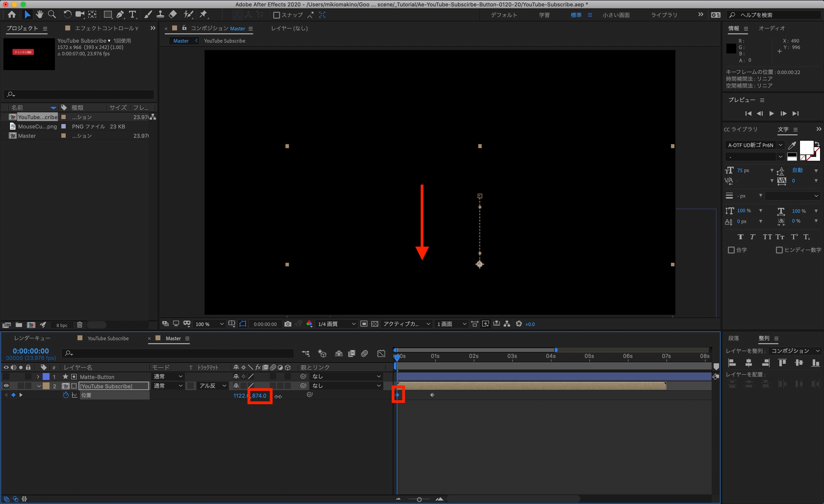Take snapshot with the camera icon
Image resolution: width=824 pixels, height=504 pixels.
pyautogui.click(x=288, y=324)
